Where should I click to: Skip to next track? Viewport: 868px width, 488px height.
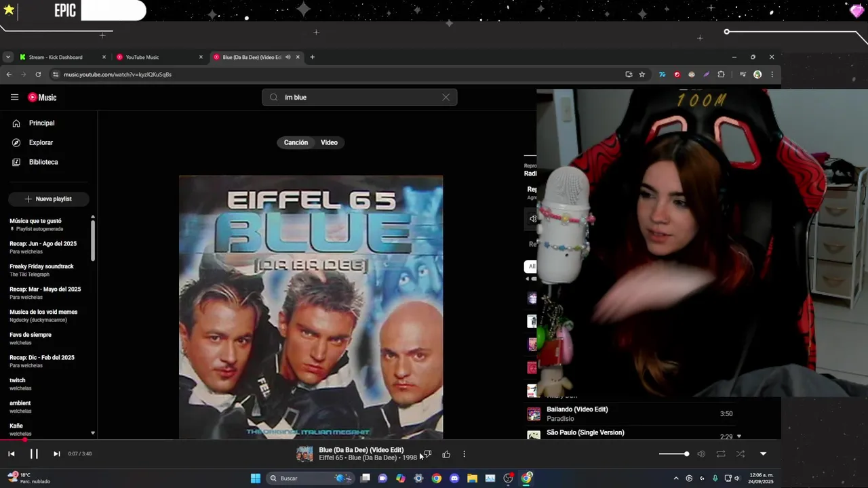[x=56, y=454]
